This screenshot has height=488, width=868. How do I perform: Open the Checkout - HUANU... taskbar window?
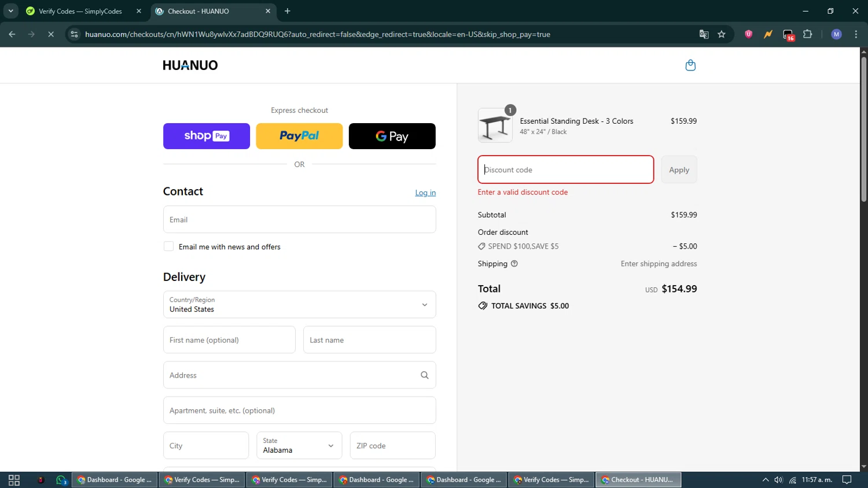pyautogui.click(x=638, y=480)
